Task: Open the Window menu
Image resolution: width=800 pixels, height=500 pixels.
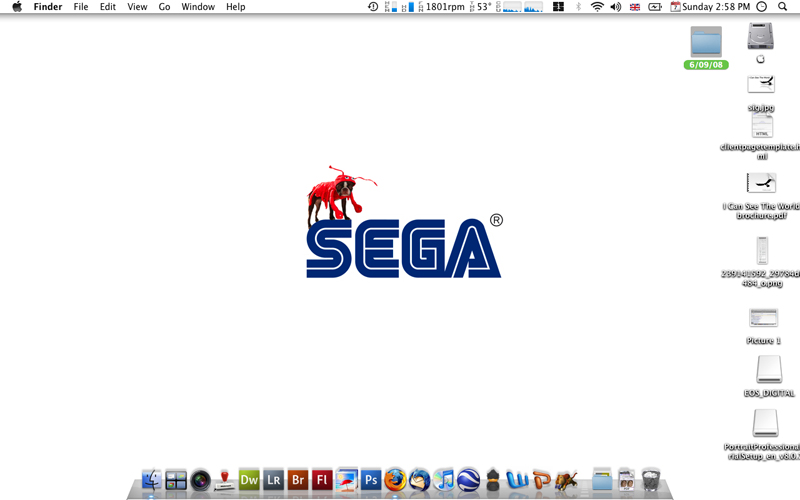Action: click(198, 7)
